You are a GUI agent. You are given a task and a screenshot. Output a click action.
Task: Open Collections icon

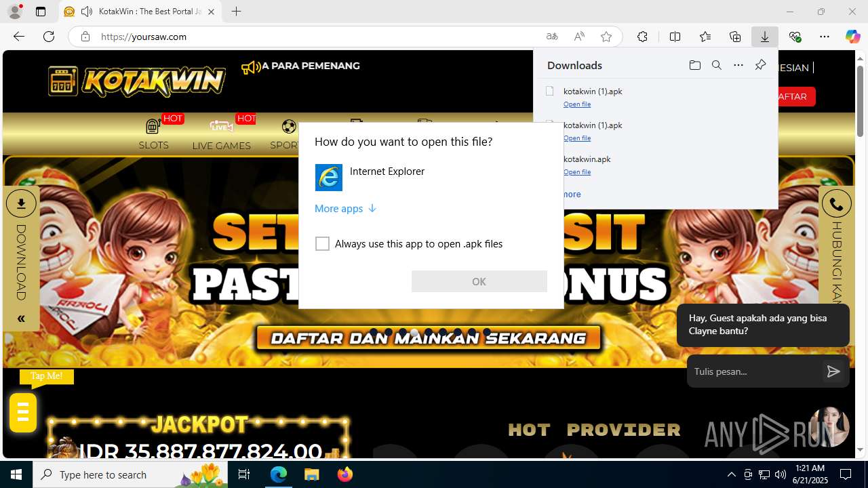[x=735, y=37]
